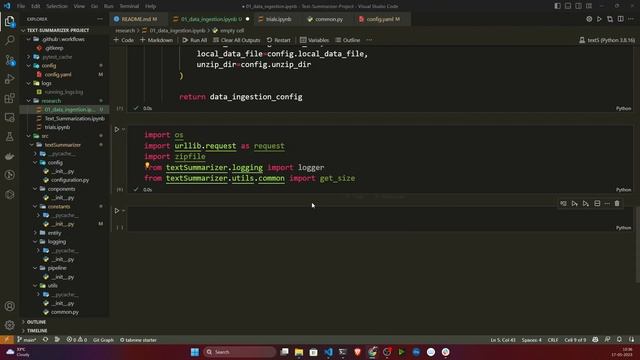Screen dimensions: 640x360
Task: Click Execute Above Cells icon
Action: tap(575, 203)
